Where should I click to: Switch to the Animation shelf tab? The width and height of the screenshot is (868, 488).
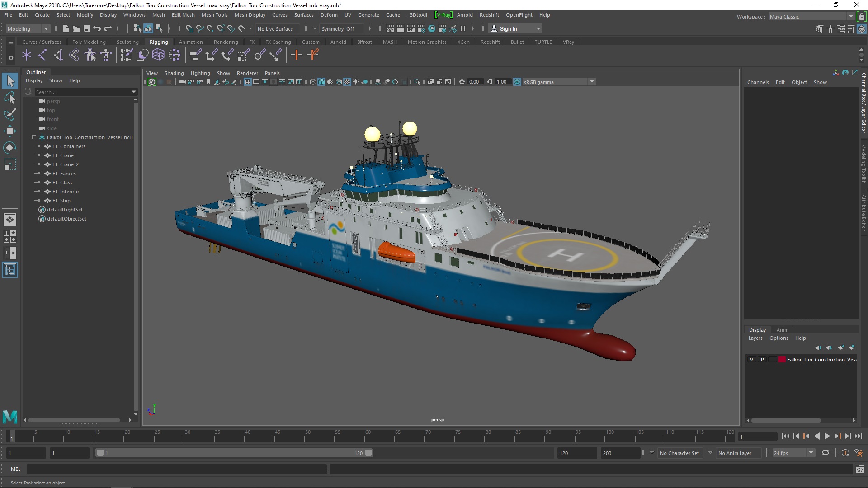tap(191, 42)
